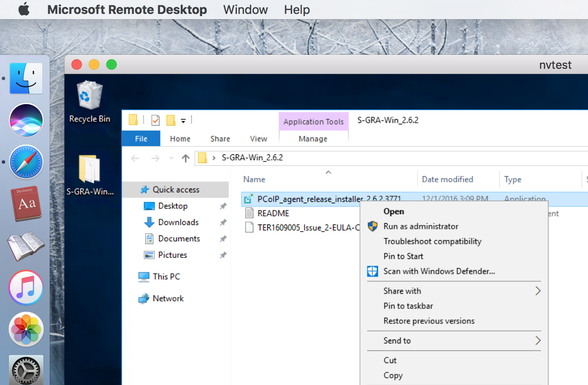Select Quick access in navigation pane
This screenshot has height=385, width=588.
pos(175,189)
